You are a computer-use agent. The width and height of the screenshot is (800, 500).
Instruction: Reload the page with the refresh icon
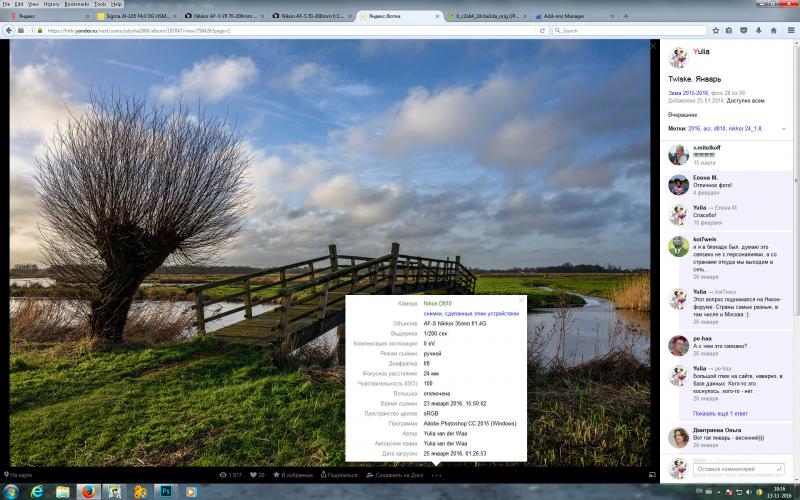coord(542,31)
